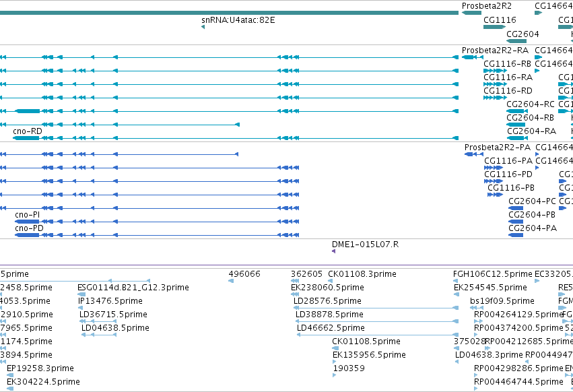Click the bs19f09.5prime EST label
Screen dimensions: 573x392
coord(502,301)
